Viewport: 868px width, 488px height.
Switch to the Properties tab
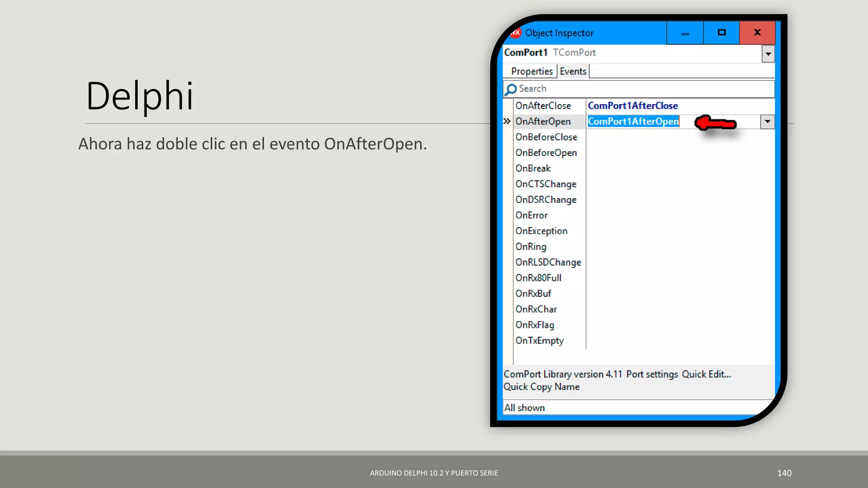(531, 71)
